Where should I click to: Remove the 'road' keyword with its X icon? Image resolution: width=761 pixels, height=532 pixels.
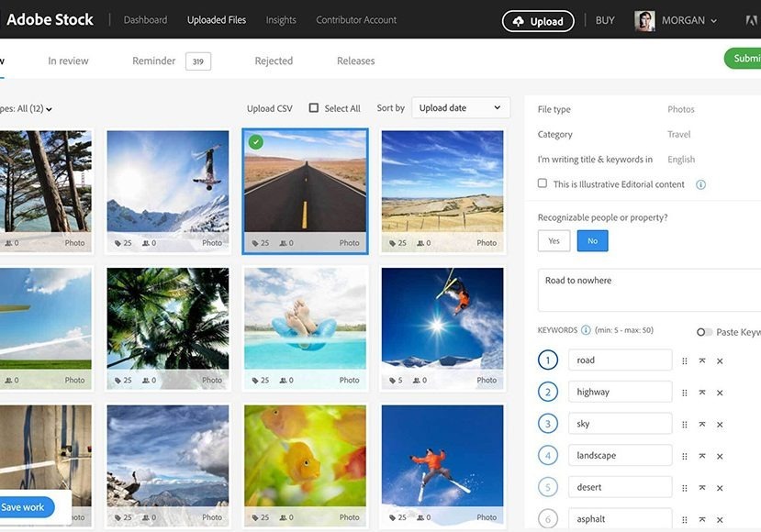coord(720,361)
